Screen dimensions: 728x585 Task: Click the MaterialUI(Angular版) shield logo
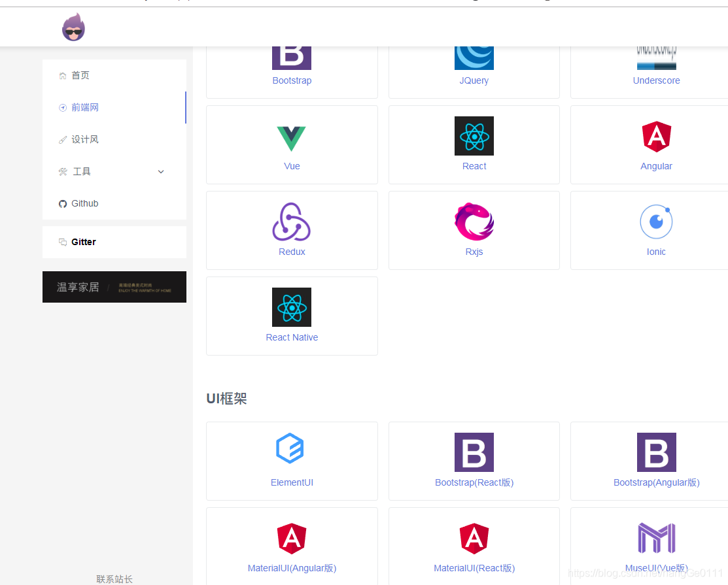click(x=292, y=539)
